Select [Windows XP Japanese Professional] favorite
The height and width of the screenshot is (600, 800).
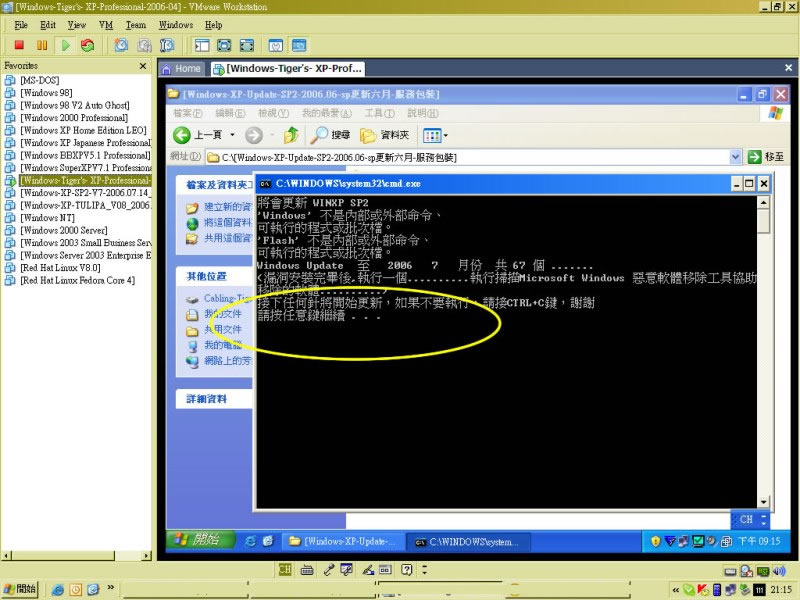[86, 142]
